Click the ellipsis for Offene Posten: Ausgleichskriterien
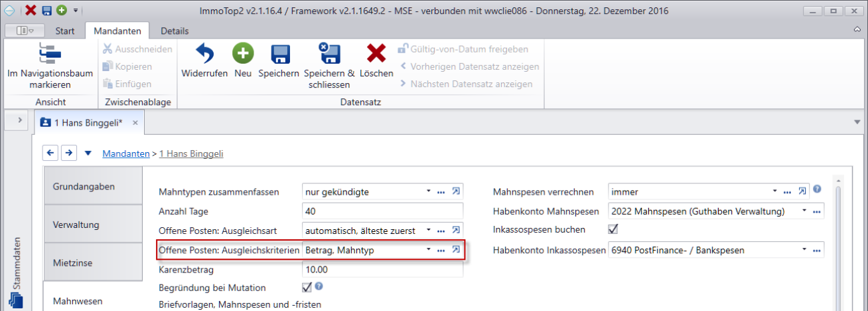Viewport: 868px width, 311px height. click(x=441, y=250)
